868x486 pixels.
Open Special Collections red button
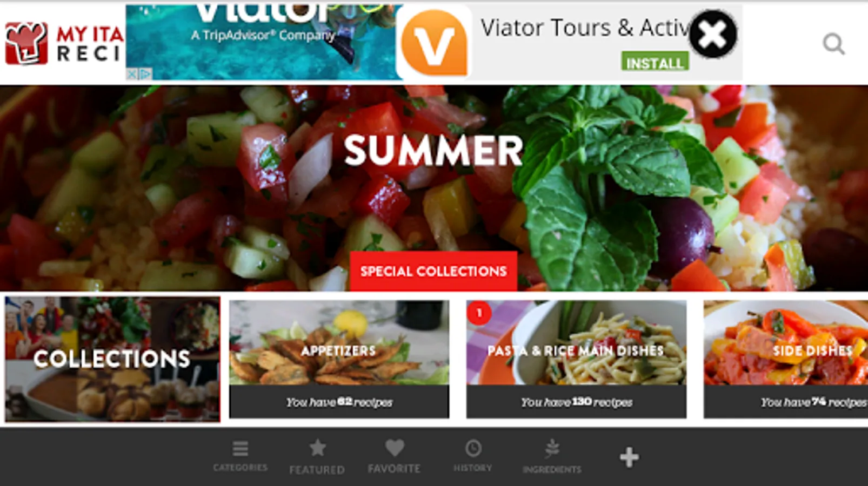click(433, 271)
